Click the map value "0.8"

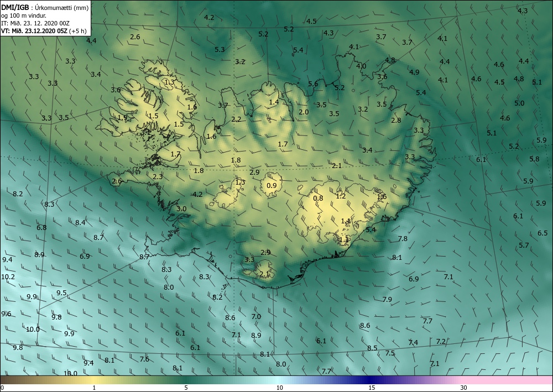coord(318,198)
